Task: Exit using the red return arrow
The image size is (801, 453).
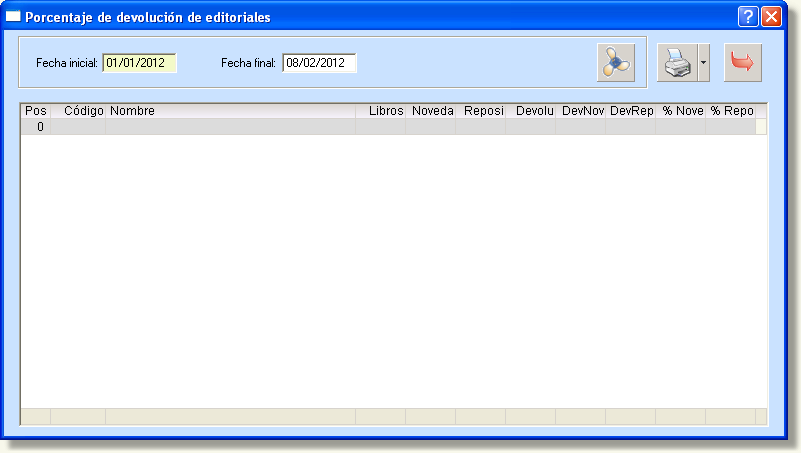Action: (x=743, y=63)
